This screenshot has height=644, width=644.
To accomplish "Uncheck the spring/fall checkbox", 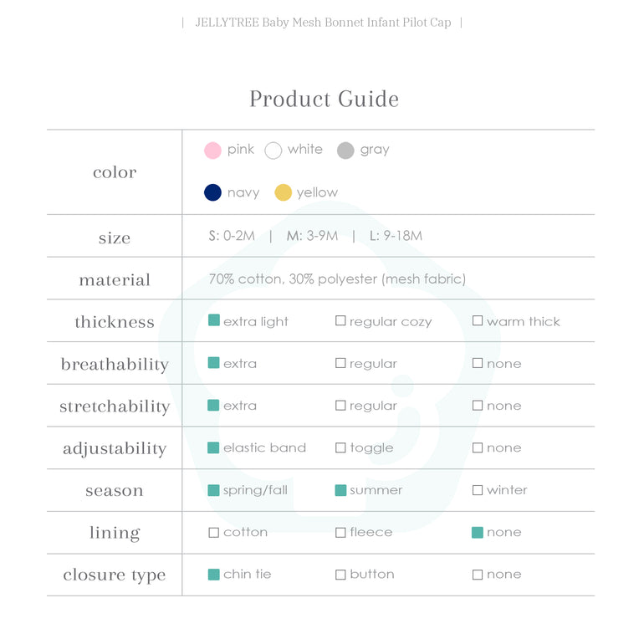I will tap(214, 490).
